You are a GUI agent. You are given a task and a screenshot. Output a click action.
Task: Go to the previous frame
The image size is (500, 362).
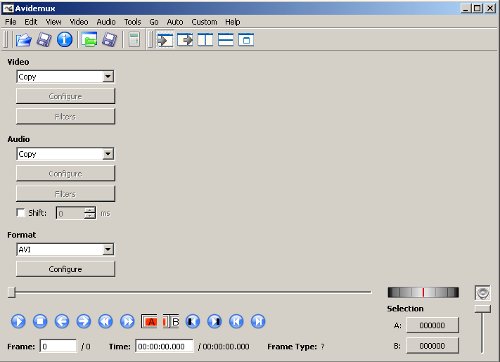click(x=62, y=321)
